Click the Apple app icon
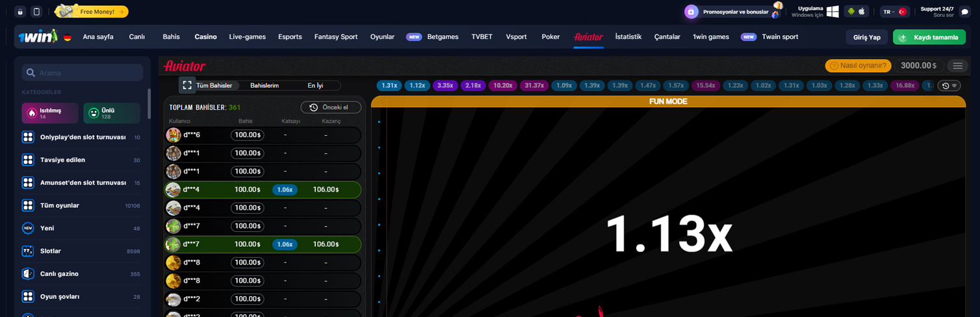 click(x=862, y=12)
